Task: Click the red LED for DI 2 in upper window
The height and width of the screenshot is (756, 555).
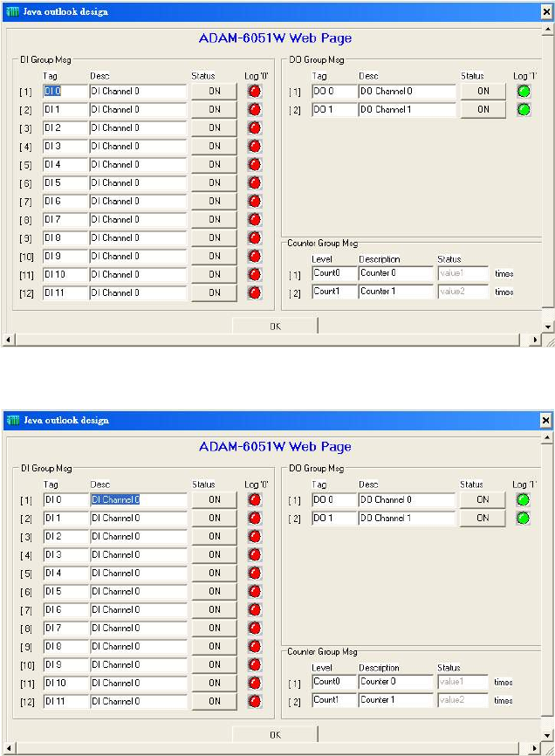Action: [255, 127]
